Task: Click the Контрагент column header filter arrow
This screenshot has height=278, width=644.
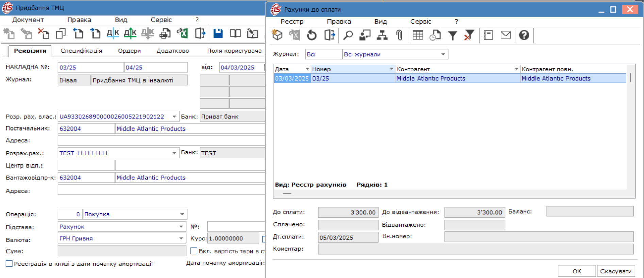Action: click(516, 69)
